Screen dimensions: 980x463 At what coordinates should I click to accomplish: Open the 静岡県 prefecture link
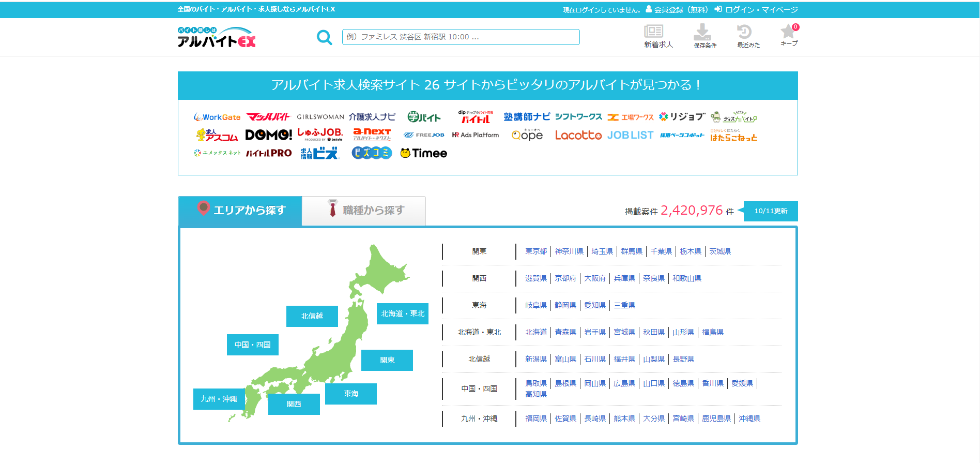pyautogui.click(x=565, y=305)
